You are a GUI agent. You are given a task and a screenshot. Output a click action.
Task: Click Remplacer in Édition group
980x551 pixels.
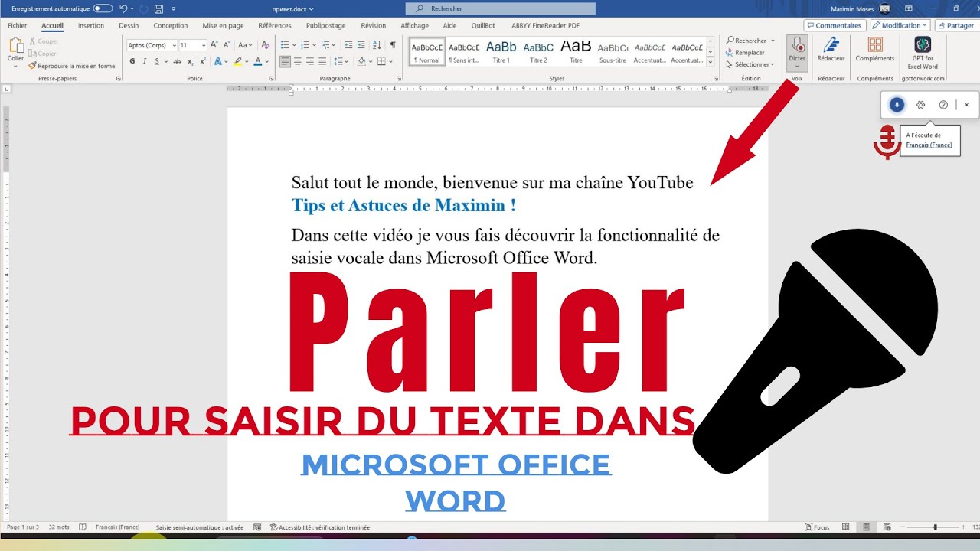coord(745,53)
